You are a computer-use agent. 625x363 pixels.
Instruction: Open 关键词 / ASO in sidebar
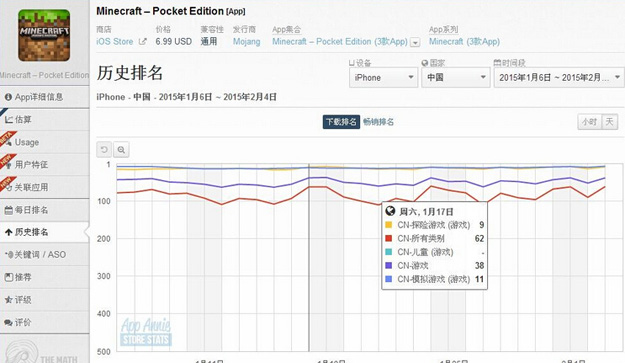click(x=45, y=255)
